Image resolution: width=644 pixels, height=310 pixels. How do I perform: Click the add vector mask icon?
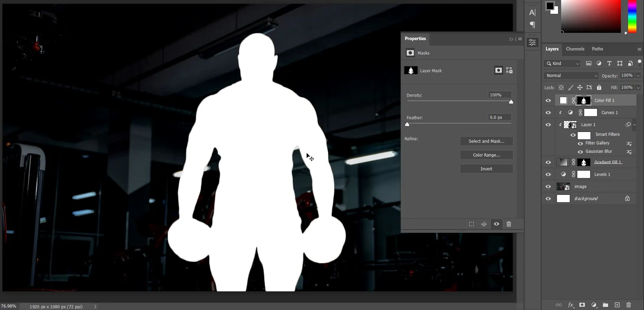tap(509, 71)
